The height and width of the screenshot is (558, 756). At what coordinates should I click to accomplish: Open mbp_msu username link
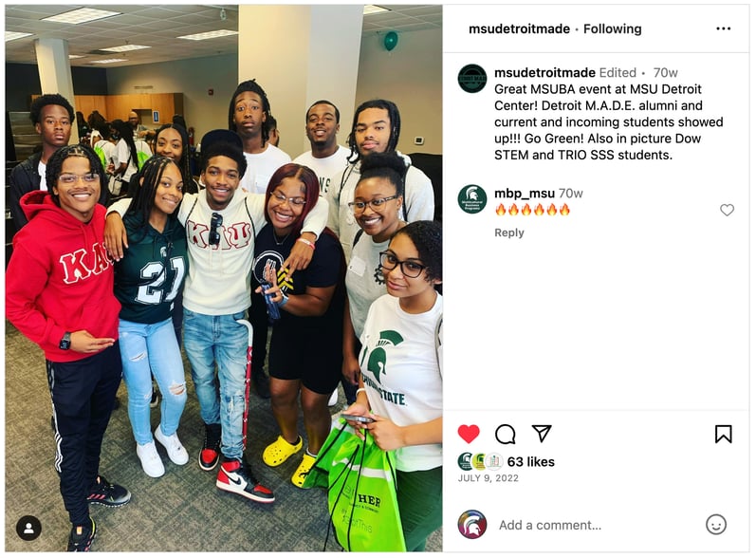click(525, 194)
